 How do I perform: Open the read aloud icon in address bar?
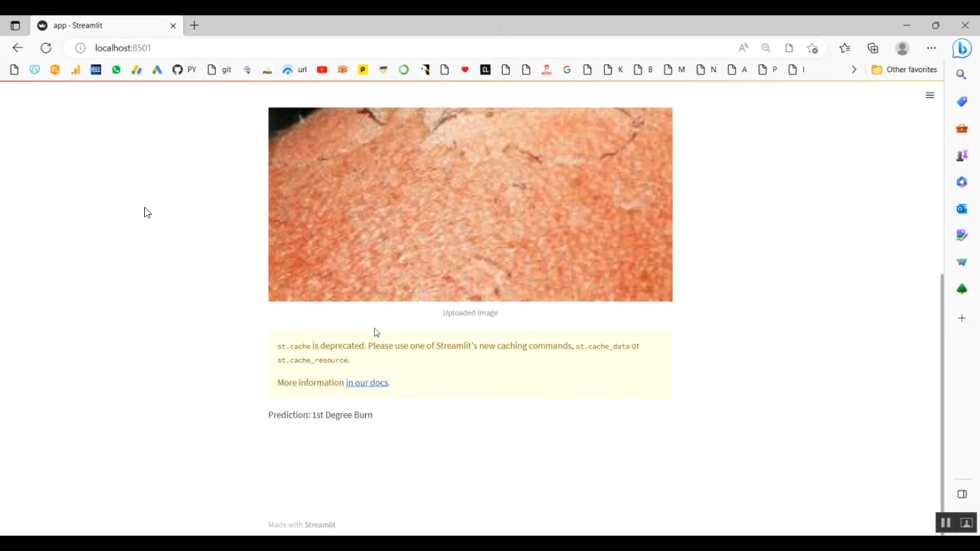coord(743,48)
